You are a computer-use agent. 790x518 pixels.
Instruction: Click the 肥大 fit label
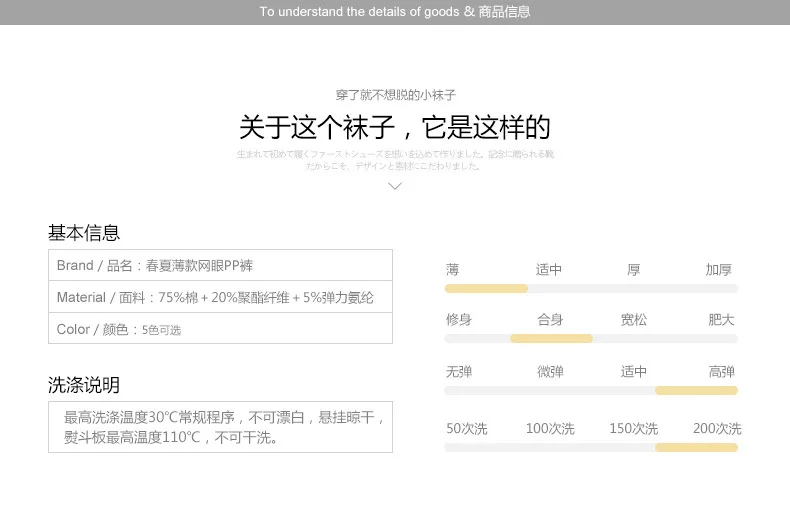pyautogui.click(x=721, y=319)
